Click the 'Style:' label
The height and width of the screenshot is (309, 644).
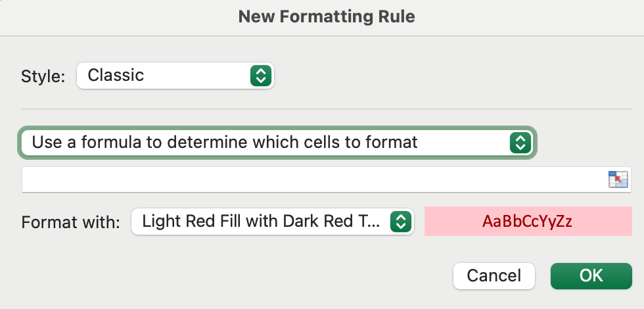[x=43, y=76]
